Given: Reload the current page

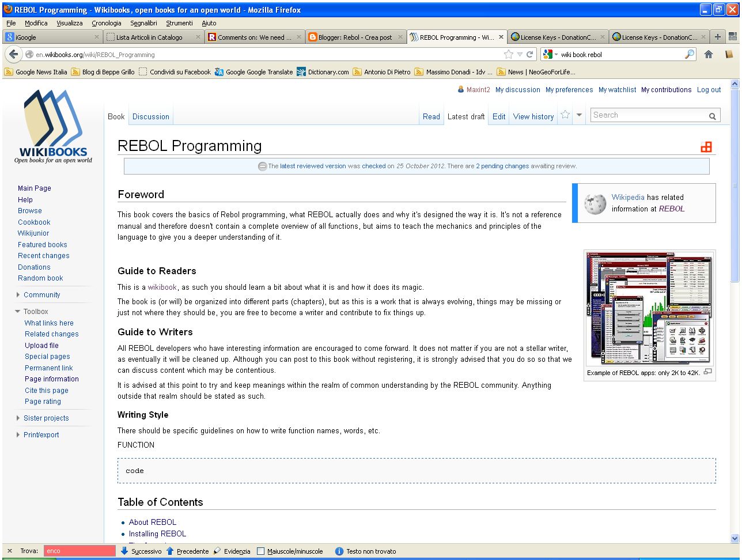Looking at the screenshot, I should tap(529, 54).
